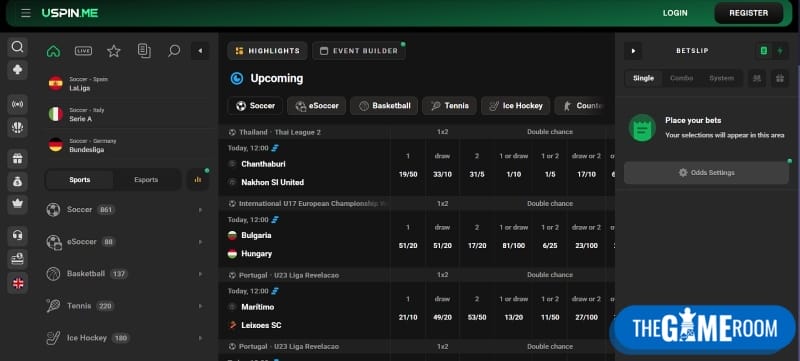Click the USPIN.ME logo
The width and height of the screenshot is (800, 361).
(x=70, y=13)
